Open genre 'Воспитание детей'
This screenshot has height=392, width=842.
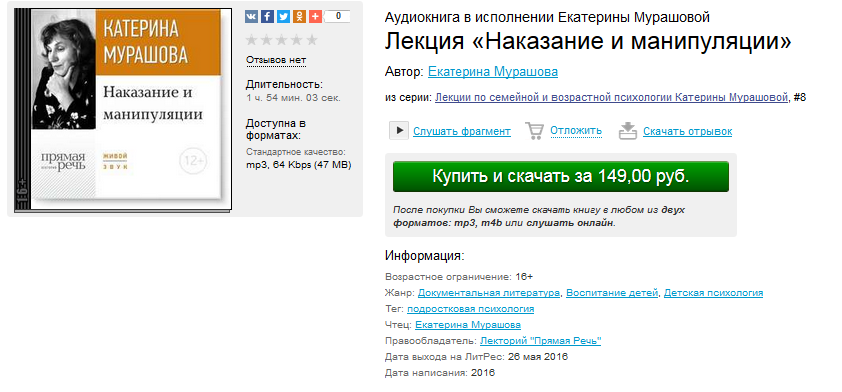point(612,293)
